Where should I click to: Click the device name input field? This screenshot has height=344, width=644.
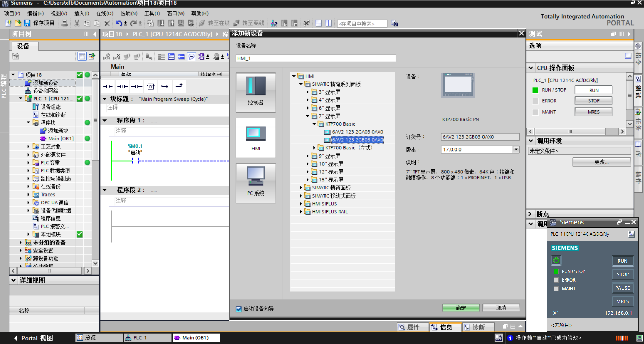[315, 58]
